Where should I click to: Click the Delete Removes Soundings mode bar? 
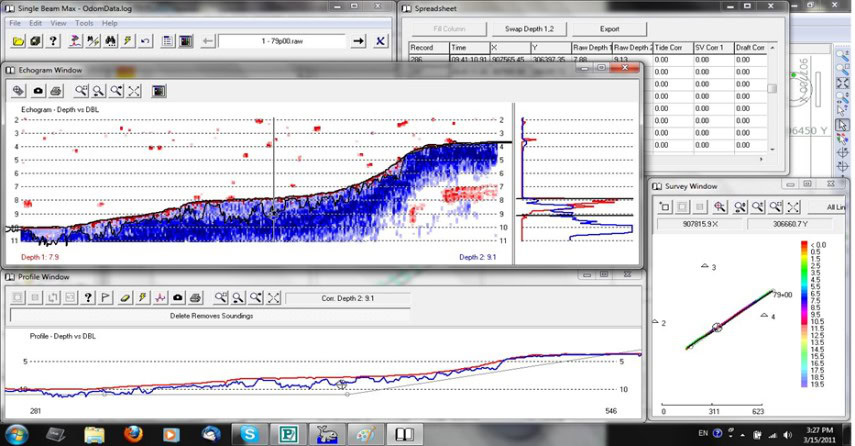click(x=210, y=316)
